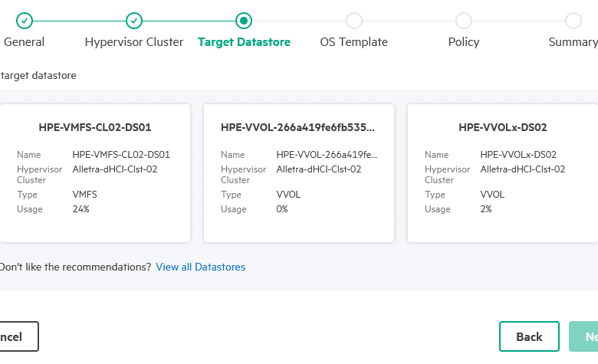Click the completed General step checkmark circle

point(25,21)
